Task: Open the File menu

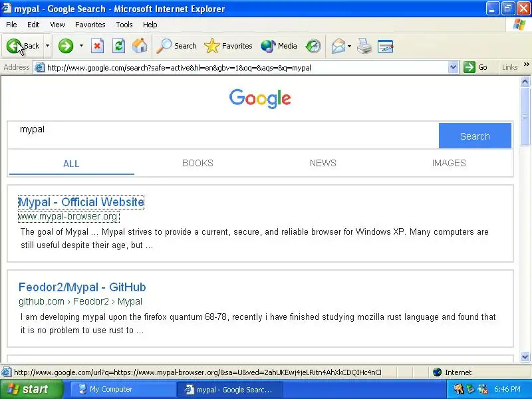Action: (11, 25)
